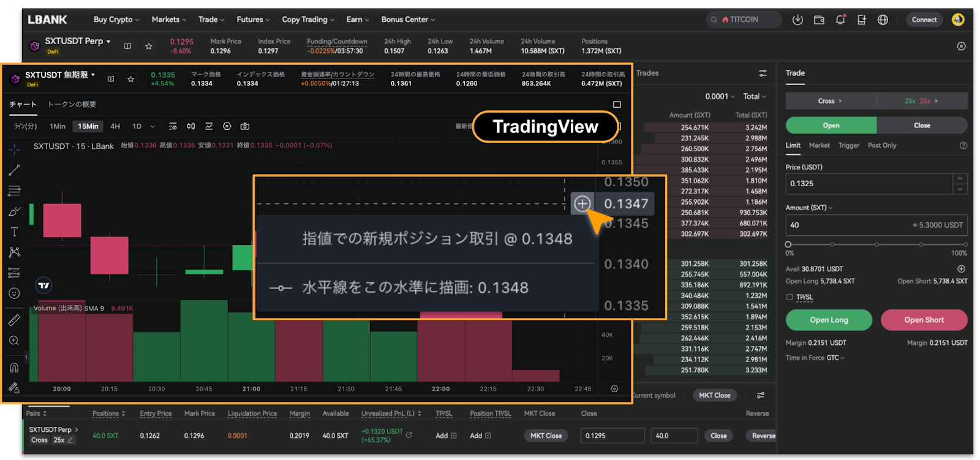Select the Post Only order tab

click(x=882, y=146)
